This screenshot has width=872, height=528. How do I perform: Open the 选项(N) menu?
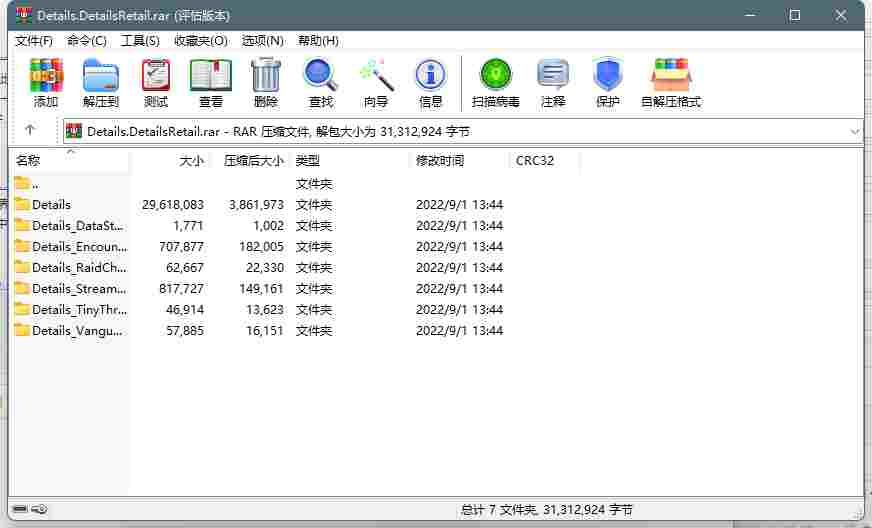pos(262,41)
